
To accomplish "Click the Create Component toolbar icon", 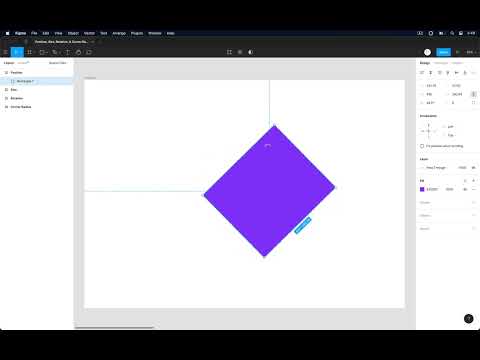I will [x=240, y=52].
